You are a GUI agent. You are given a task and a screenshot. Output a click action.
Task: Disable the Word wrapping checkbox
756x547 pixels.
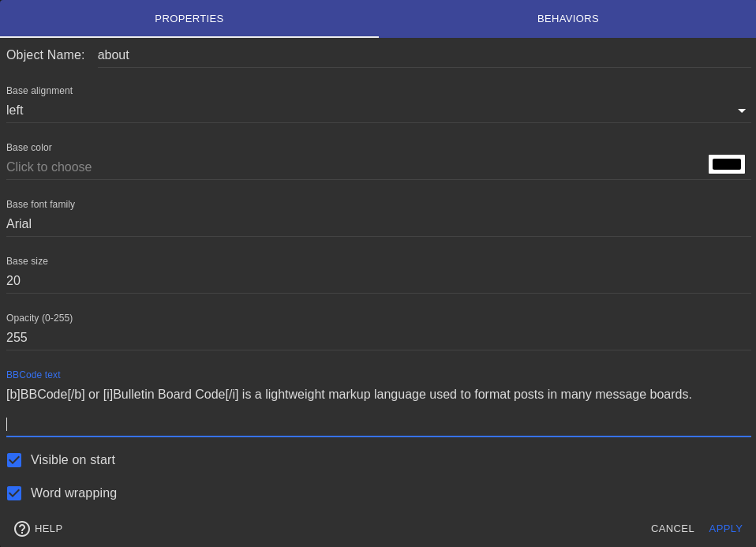14,493
